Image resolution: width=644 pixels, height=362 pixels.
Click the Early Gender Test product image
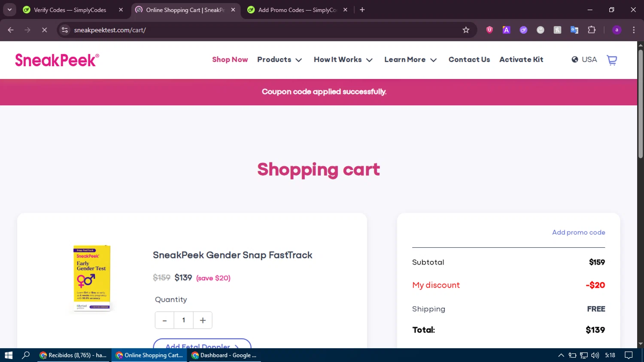[92, 278]
